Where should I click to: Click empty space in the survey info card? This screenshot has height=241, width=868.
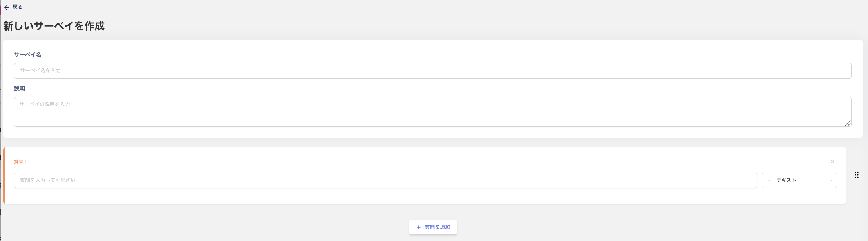431,132
